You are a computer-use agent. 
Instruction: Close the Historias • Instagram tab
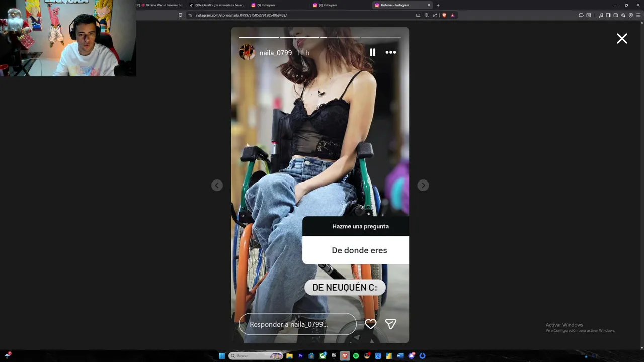tap(429, 5)
